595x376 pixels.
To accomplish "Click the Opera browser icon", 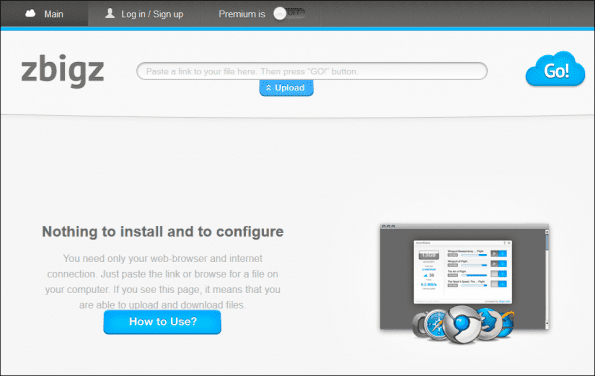I will point(419,326).
